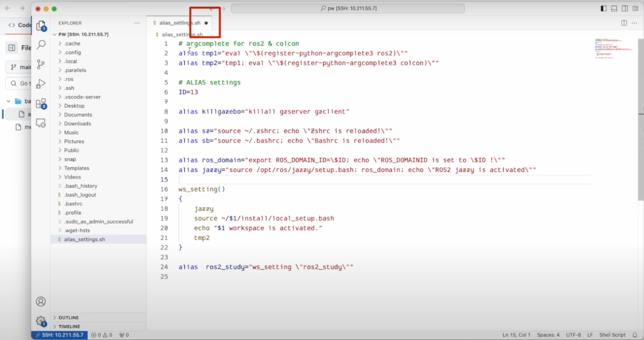Change the Shell Script language mode
The width and height of the screenshot is (644, 340).
(612, 335)
